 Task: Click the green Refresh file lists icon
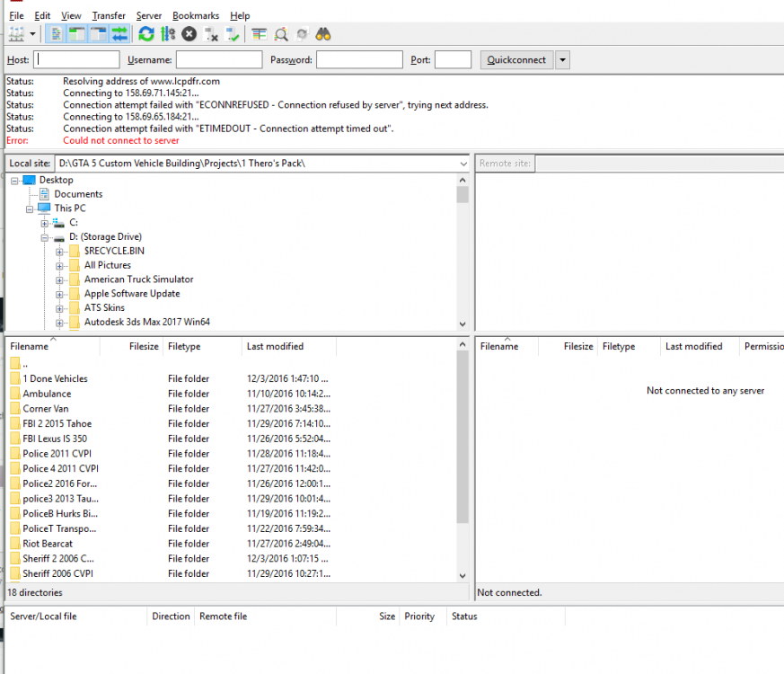[x=146, y=34]
